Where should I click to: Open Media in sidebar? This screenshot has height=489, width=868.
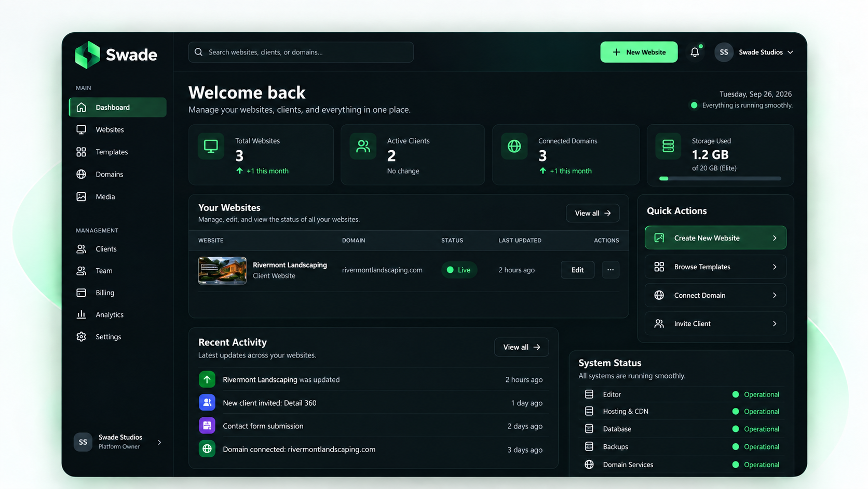coord(118,196)
